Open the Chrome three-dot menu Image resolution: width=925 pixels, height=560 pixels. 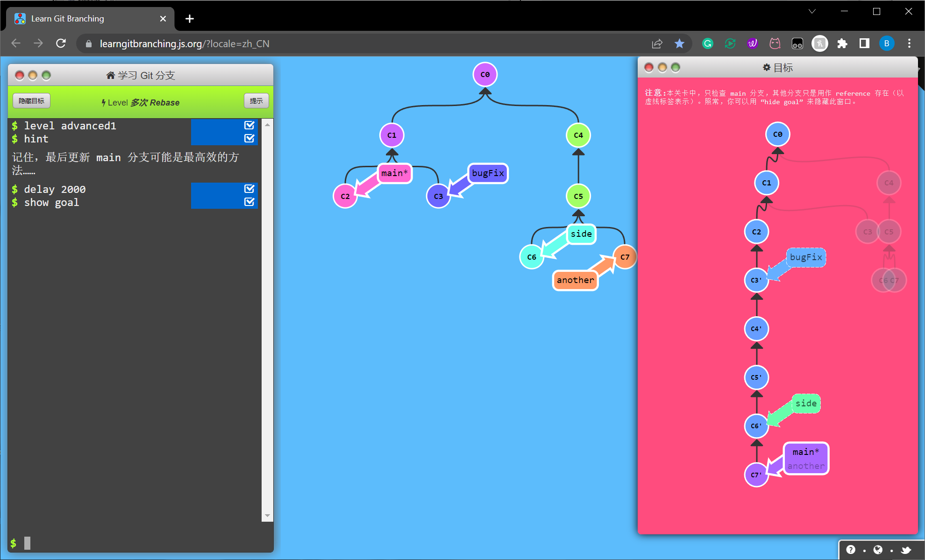click(x=909, y=43)
